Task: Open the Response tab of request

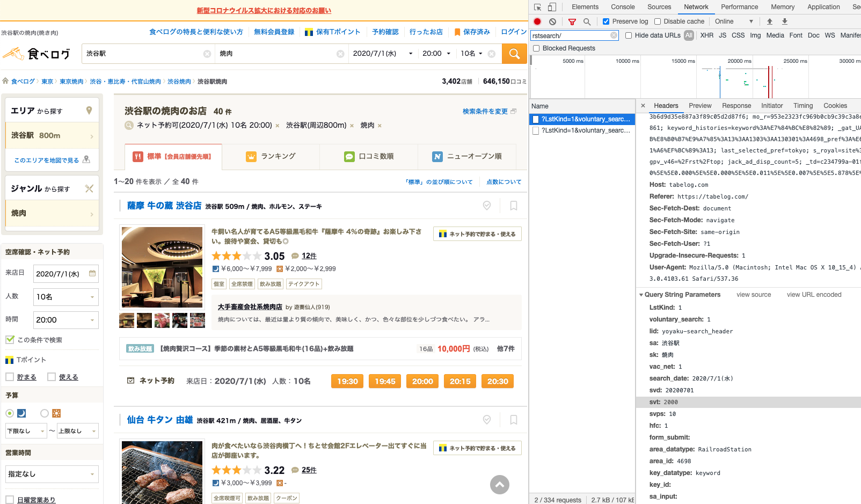Action: [736, 106]
